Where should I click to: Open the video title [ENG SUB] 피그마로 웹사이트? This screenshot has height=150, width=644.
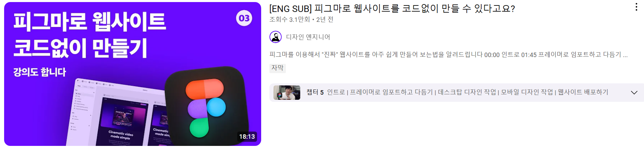pyautogui.click(x=392, y=9)
